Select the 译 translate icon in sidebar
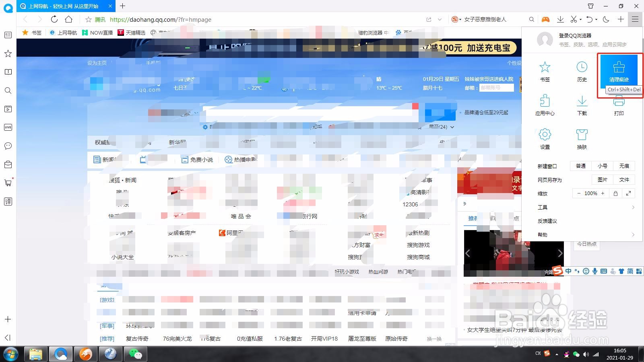 (x=8, y=202)
